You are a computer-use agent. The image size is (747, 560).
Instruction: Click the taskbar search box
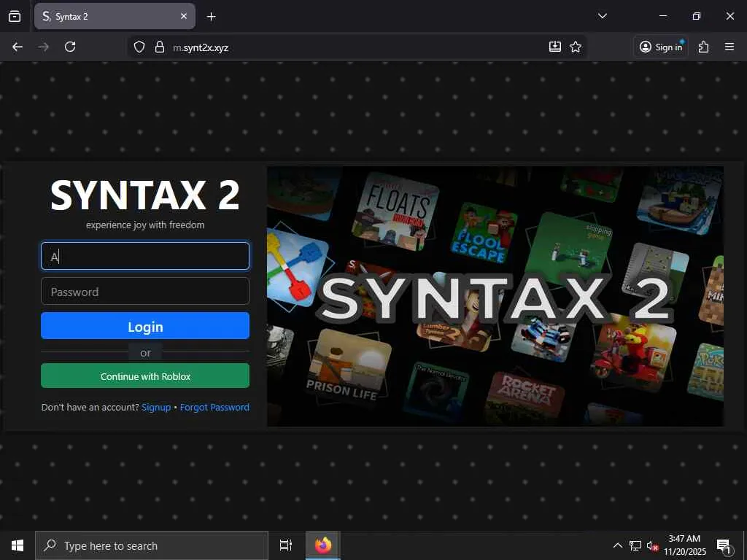coord(152,545)
